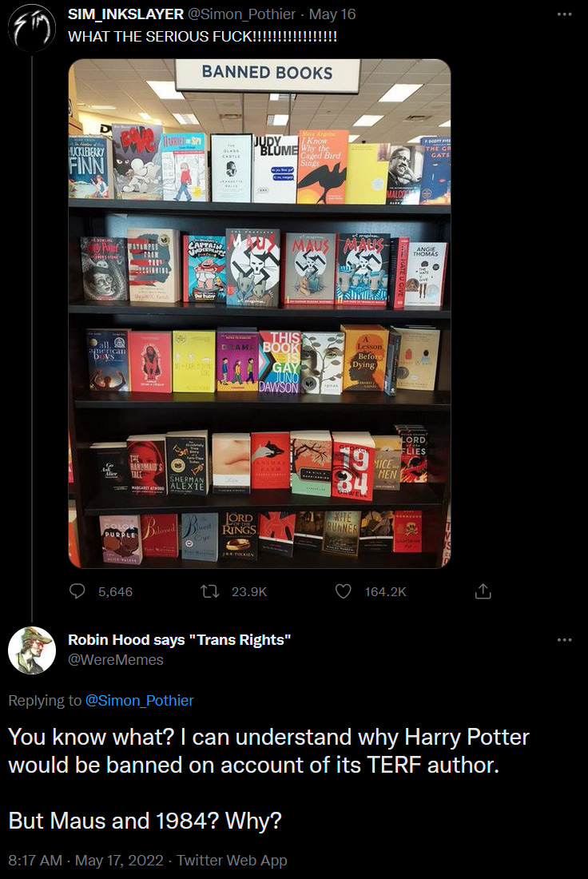Image resolution: width=588 pixels, height=879 pixels.
Task: Click the @Simon_Pothier handle beside SIM_INKSLAYER
Action: coord(241,14)
